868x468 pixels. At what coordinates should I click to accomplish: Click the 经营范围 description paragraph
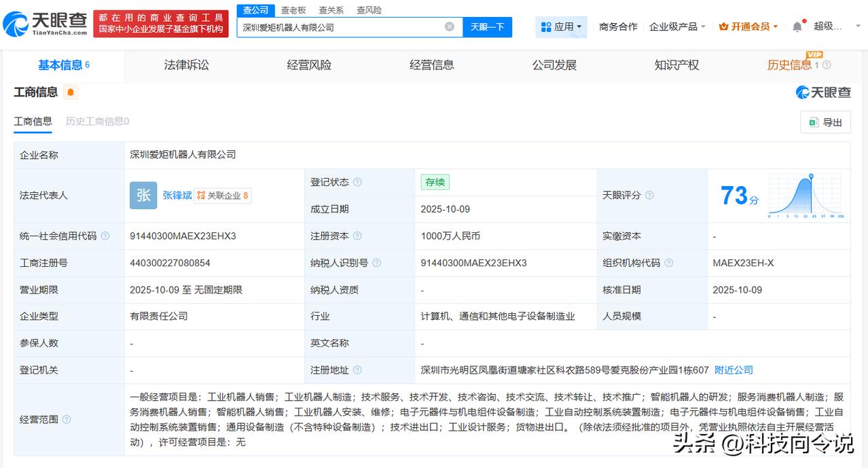[486, 420]
